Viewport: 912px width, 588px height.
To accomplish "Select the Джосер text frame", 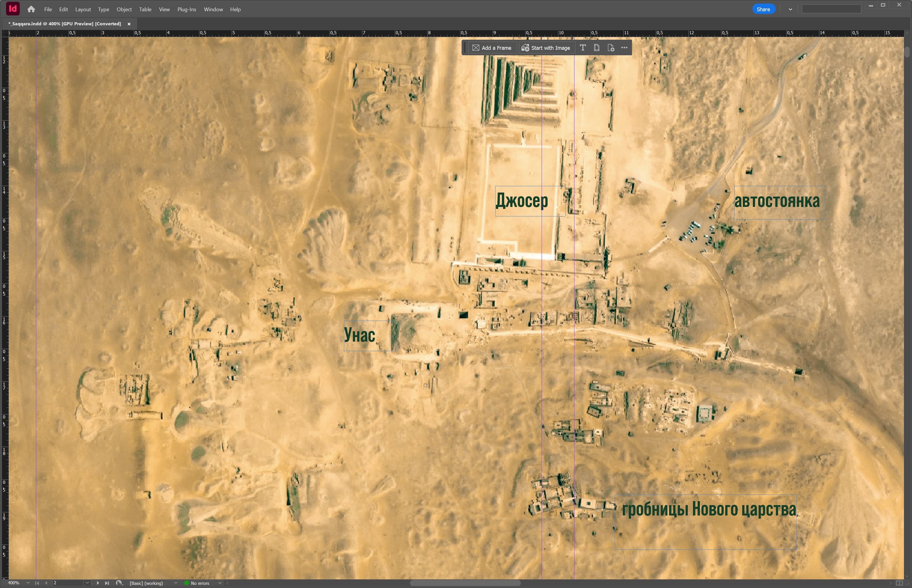I will [x=530, y=201].
